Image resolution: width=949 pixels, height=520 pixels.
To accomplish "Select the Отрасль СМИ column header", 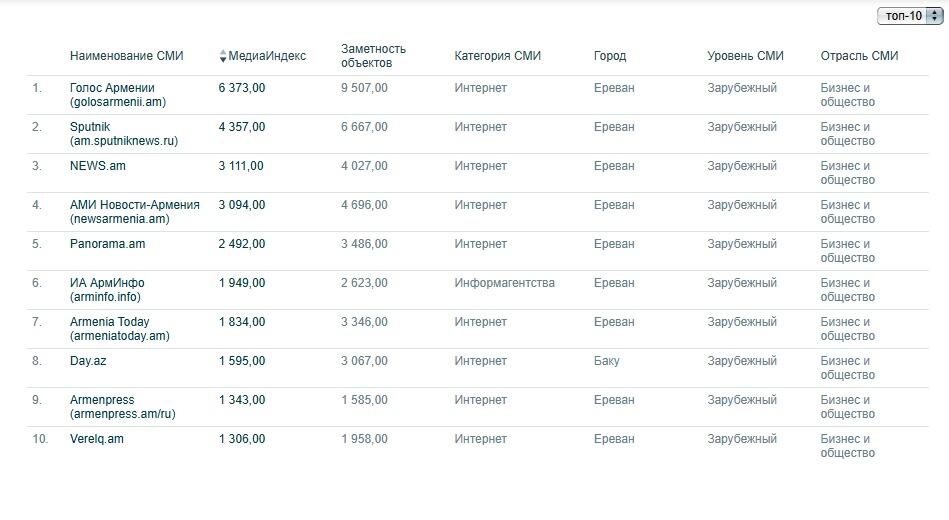I will coord(859,56).
